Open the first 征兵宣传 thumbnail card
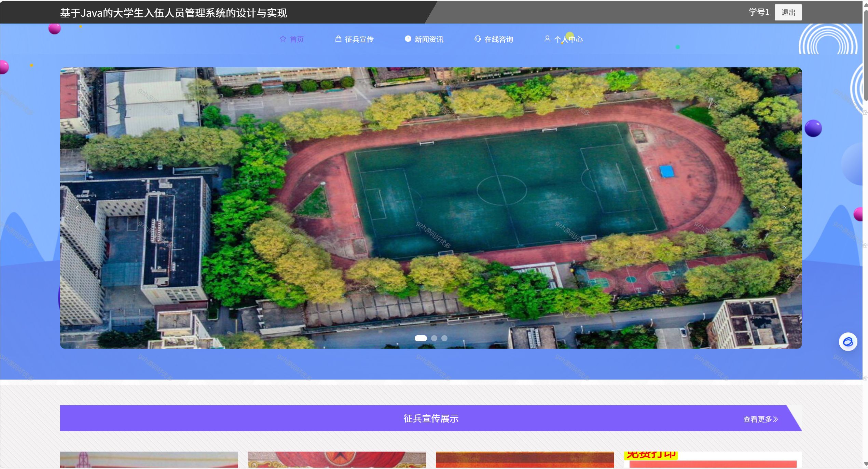Screen dimensions: 868x469 (149, 459)
